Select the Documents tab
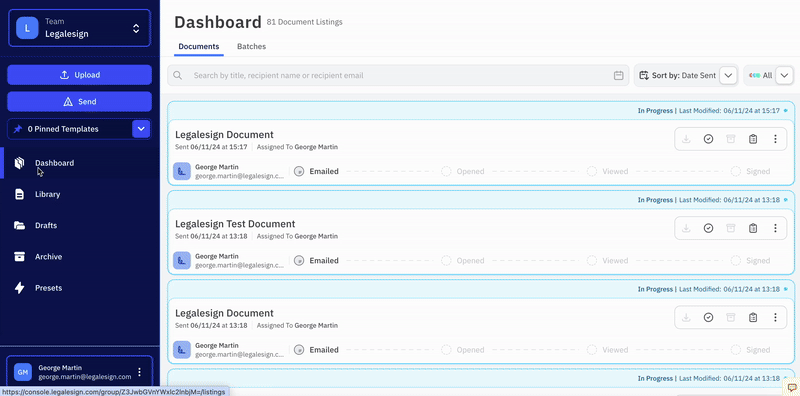 [x=199, y=46]
